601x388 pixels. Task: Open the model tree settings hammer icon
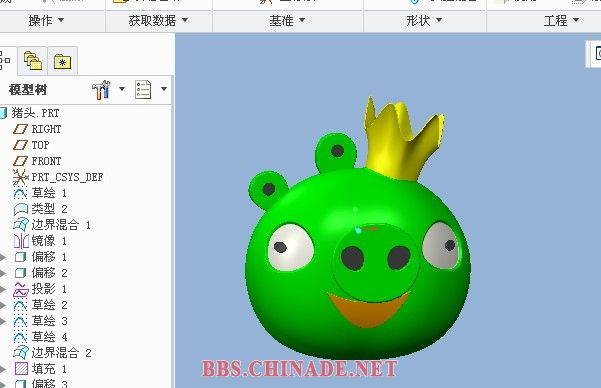[101, 90]
